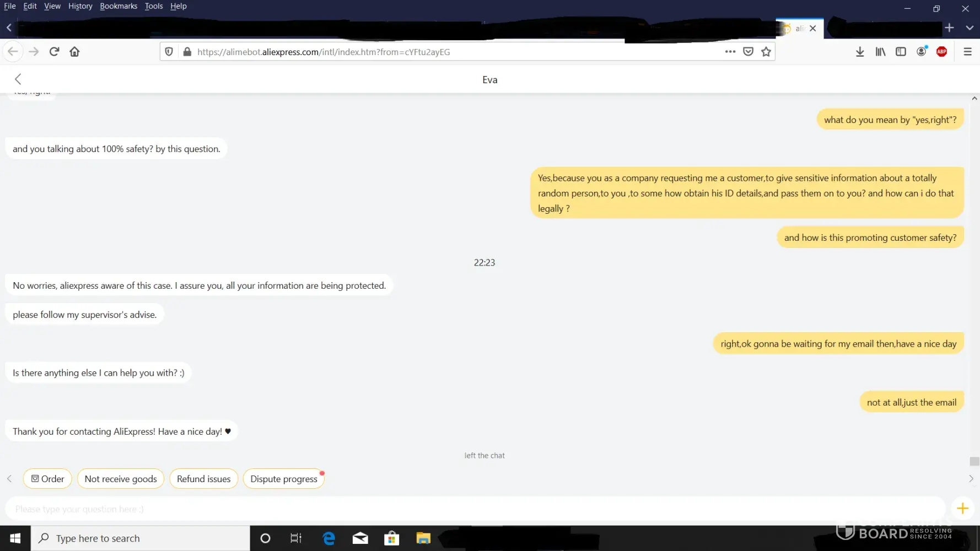Toggle the sidebar view icon

[x=901, y=52]
